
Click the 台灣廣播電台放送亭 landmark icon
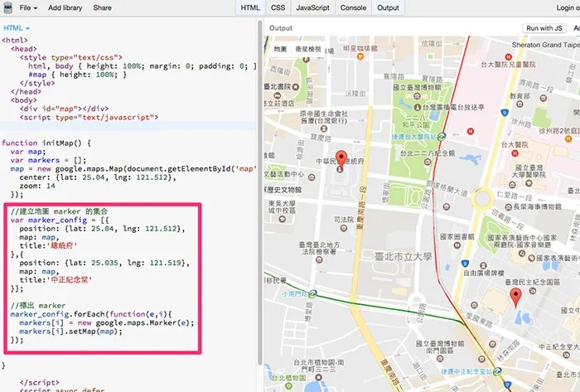tap(418, 107)
